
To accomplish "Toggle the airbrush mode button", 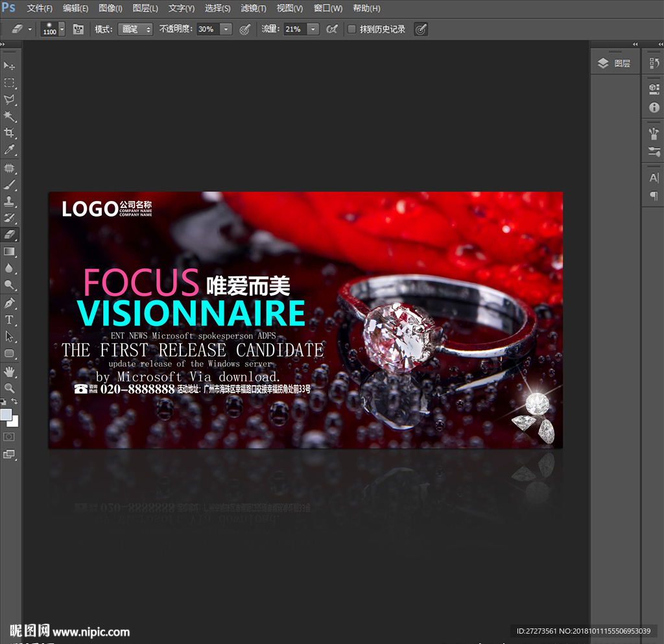I will (332, 29).
